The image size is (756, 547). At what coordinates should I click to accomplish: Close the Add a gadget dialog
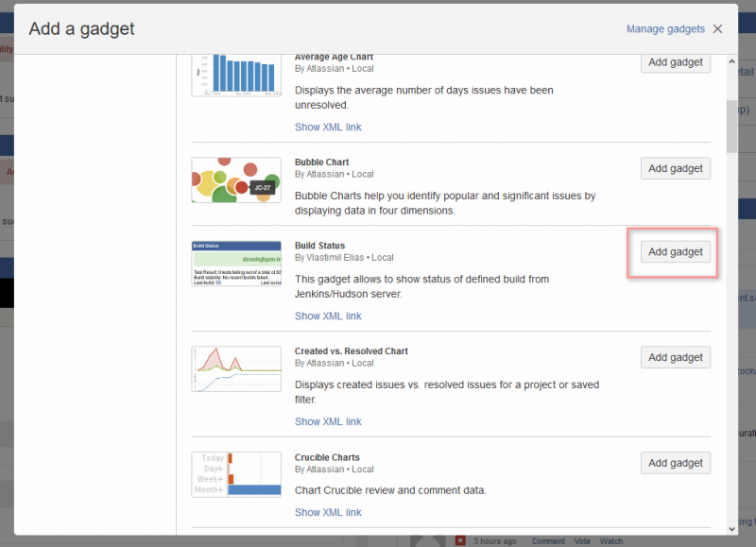coord(717,28)
